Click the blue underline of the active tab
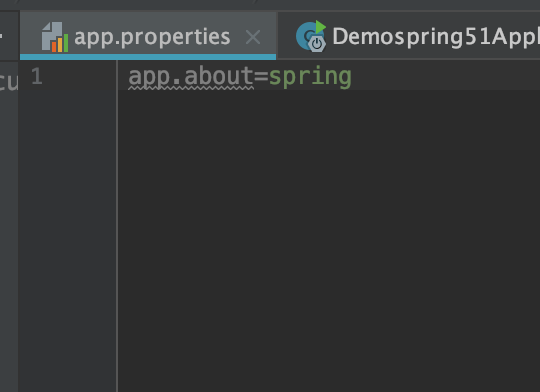The width and height of the screenshot is (540, 392). [x=148, y=57]
